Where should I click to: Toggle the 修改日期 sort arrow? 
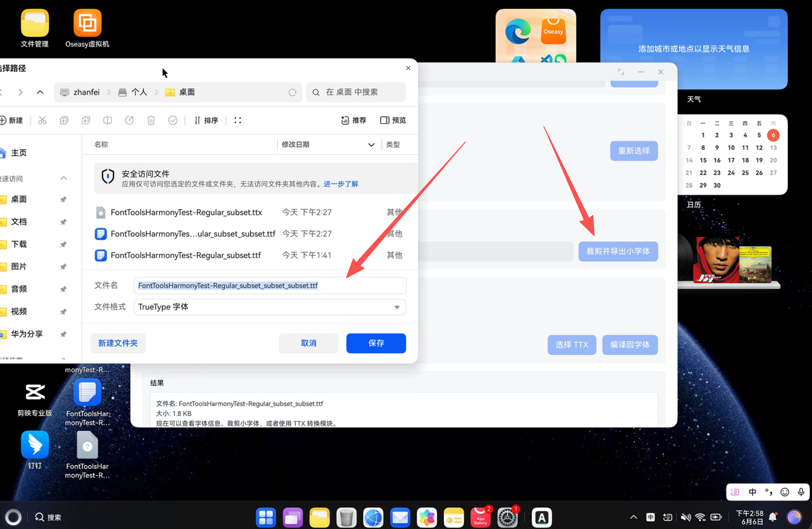click(371, 144)
